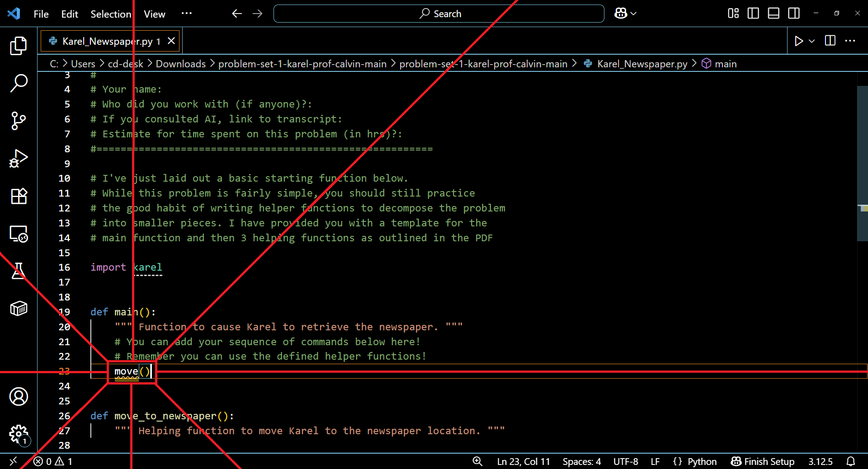Expand the hidden menu bar items ellipsis
The height and width of the screenshot is (469, 868).
[186, 14]
